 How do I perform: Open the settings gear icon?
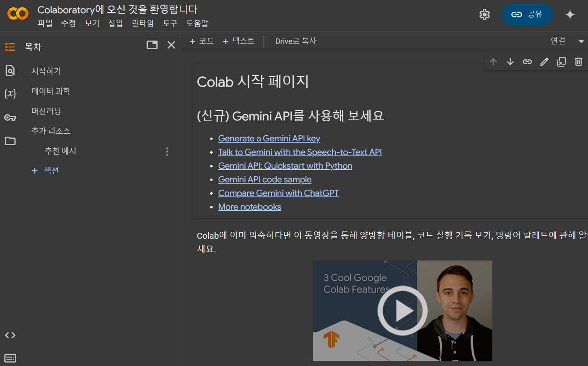tap(485, 15)
